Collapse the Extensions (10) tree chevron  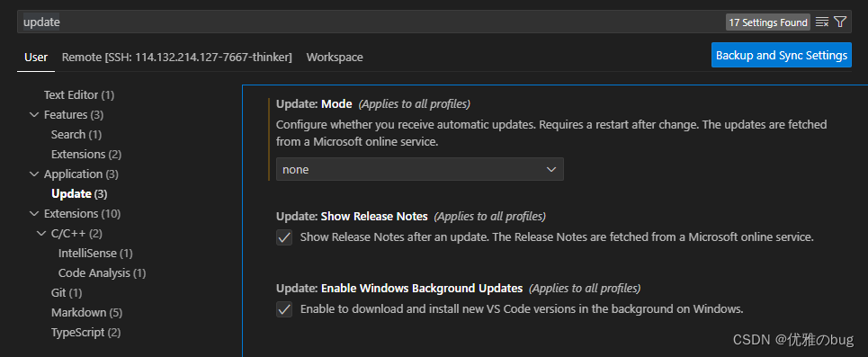click(33, 214)
